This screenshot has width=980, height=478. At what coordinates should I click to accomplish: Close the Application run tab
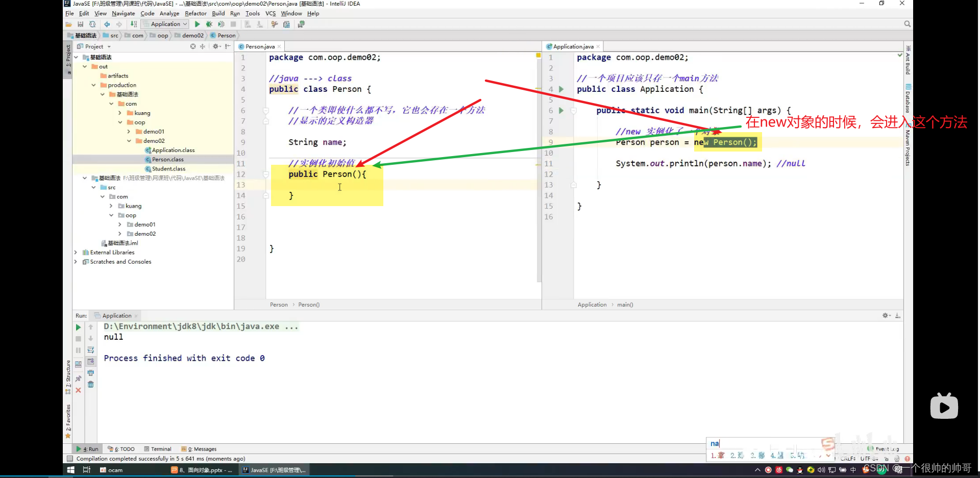coord(136,316)
